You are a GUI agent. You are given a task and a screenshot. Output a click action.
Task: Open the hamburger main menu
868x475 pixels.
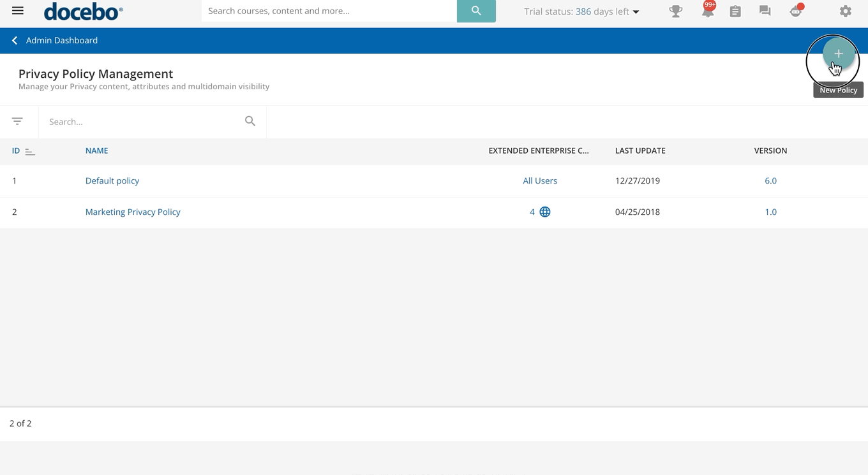coord(18,11)
